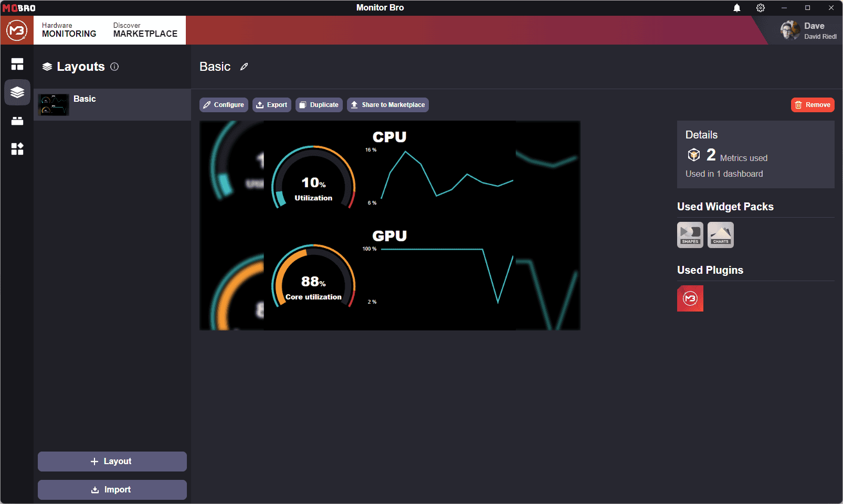Show Layouts info tooltip icon
The image size is (843, 504).
coord(114,67)
